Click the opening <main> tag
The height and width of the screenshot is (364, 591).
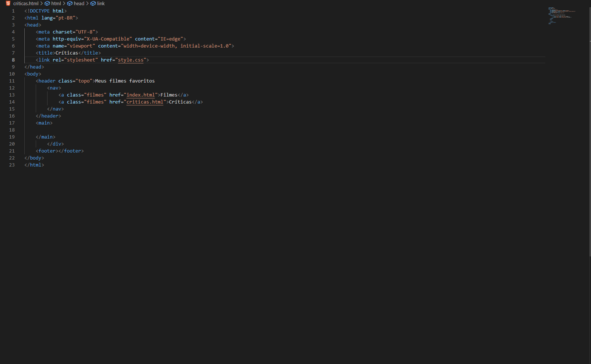pyautogui.click(x=44, y=123)
